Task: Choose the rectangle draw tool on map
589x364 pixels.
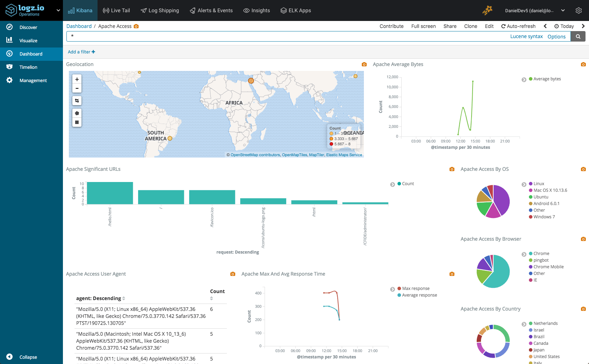Action: 77,122
